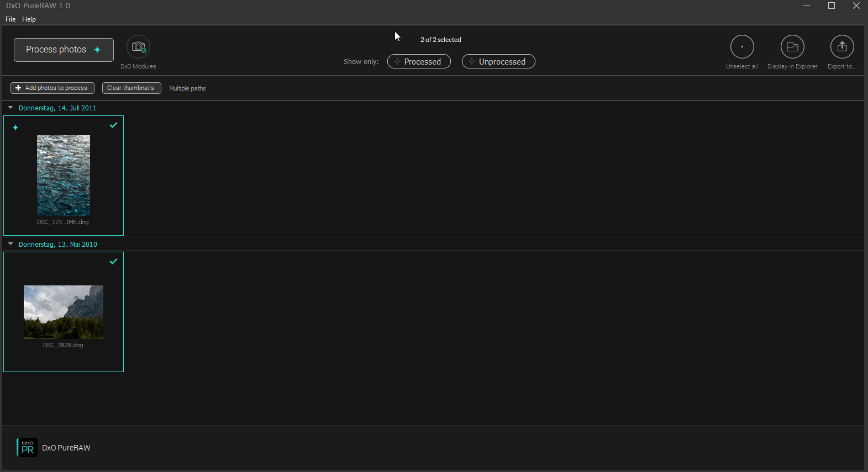This screenshot has width=868, height=472.
Task: Click the DxO PureRAW logo icon
Action: click(27, 448)
